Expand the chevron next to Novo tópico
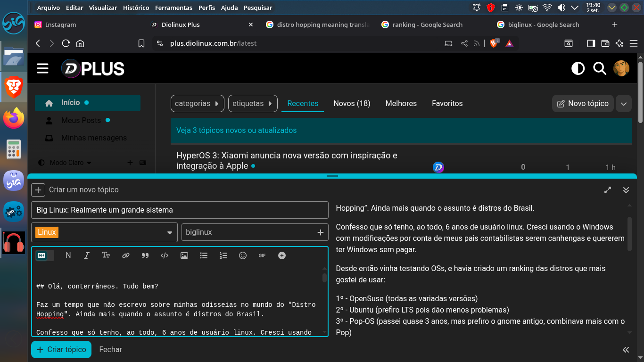 tap(623, 104)
